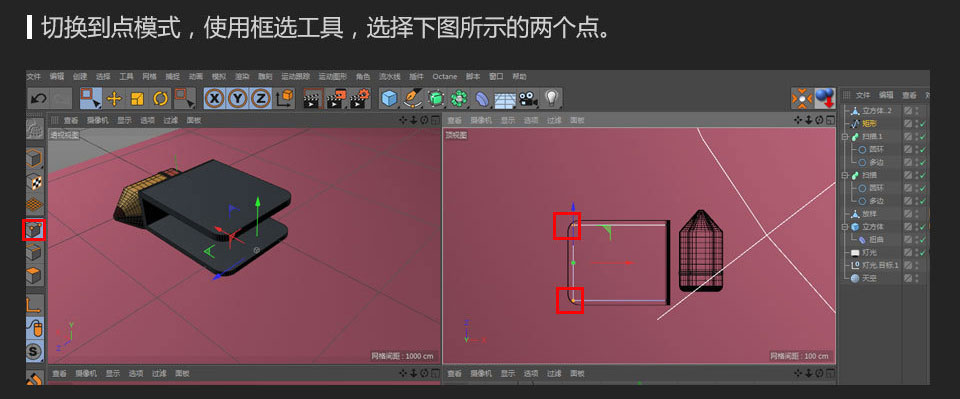Activate the Scale tool
Image resolution: width=960 pixels, height=399 pixels.
click(x=137, y=99)
